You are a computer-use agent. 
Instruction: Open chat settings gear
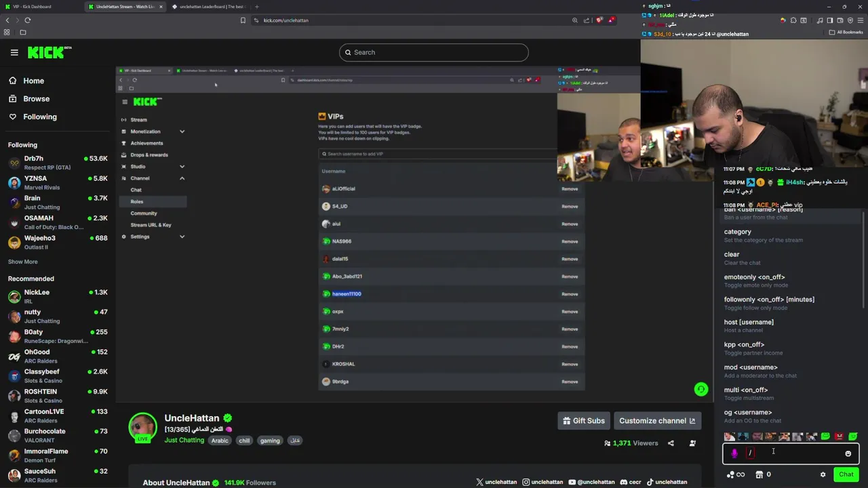click(x=823, y=474)
